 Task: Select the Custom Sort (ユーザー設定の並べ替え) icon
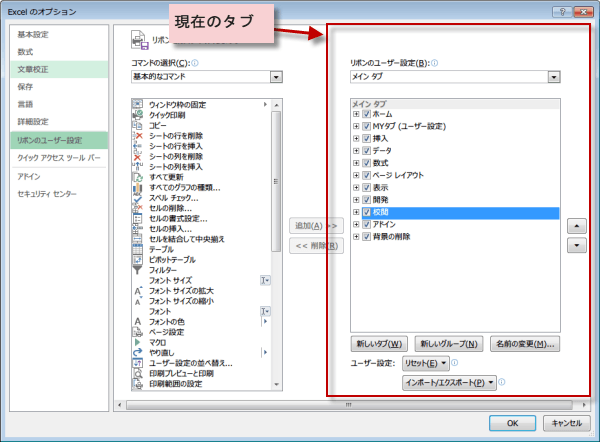coord(137,362)
